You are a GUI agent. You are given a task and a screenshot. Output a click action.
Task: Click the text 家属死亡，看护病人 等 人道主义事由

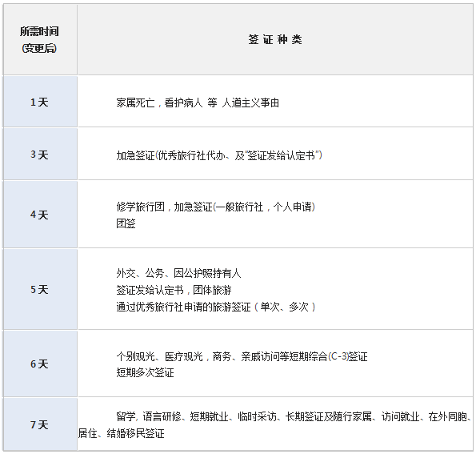pos(198,102)
